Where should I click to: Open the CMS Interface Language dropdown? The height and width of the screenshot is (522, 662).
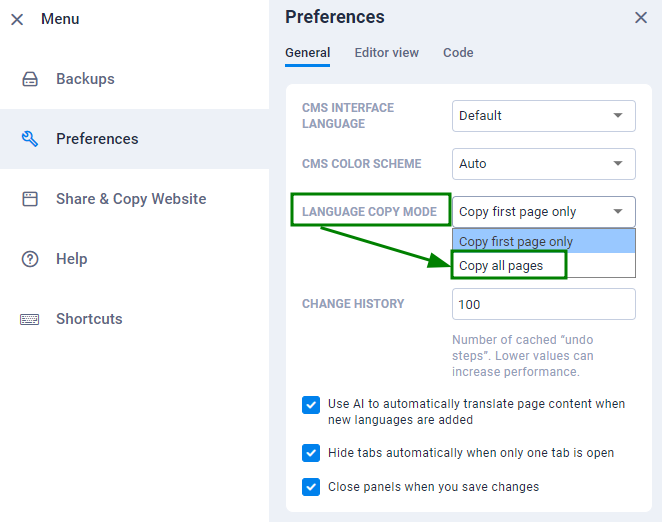pos(544,116)
